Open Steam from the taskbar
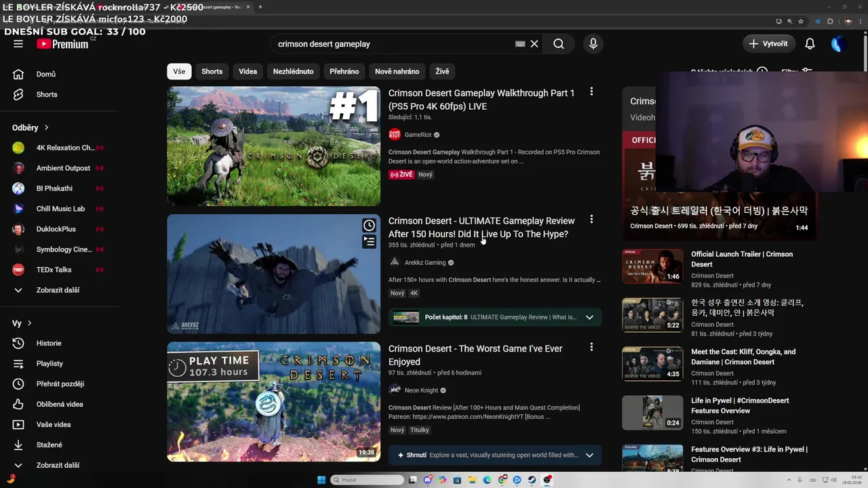 click(x=532, y=480)
